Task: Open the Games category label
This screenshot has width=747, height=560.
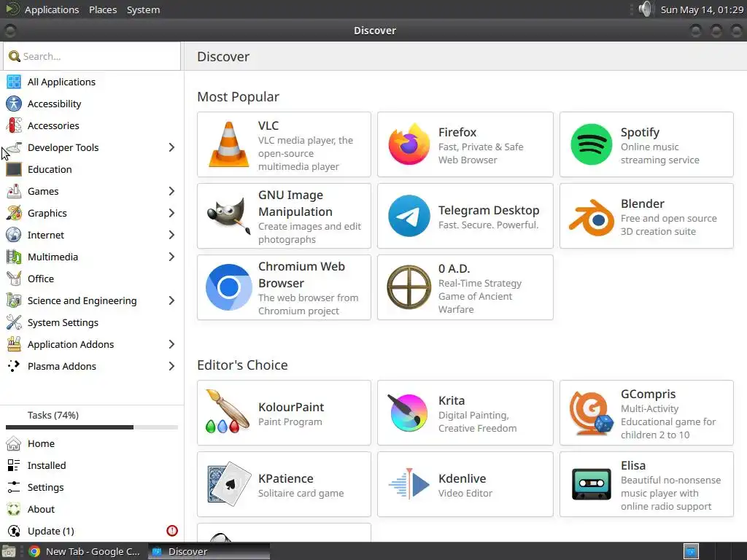Action: click(x=43, y=192)
